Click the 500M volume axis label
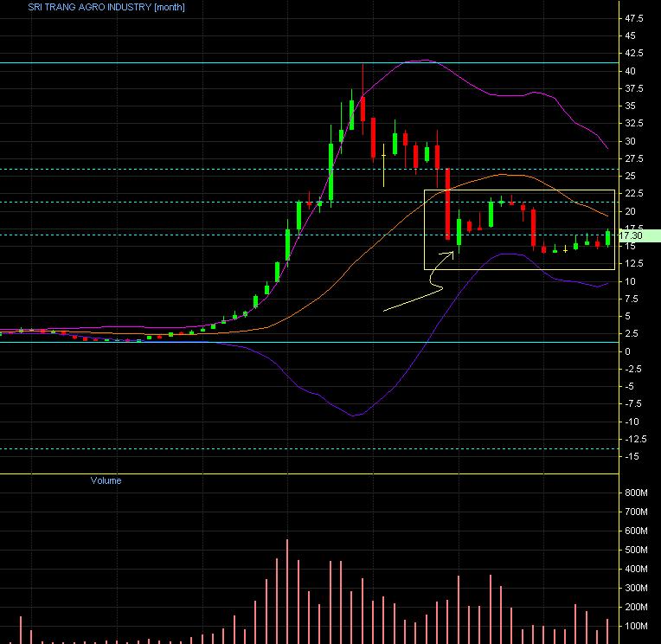Image resolution: width=661 pixels, height=644 pixels. click(x=637, y=550)
